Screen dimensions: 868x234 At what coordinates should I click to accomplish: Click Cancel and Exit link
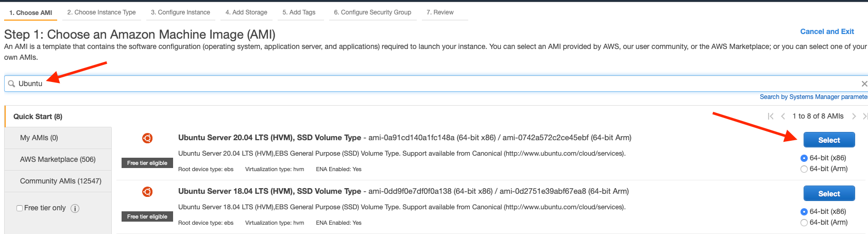coord(827,31)
